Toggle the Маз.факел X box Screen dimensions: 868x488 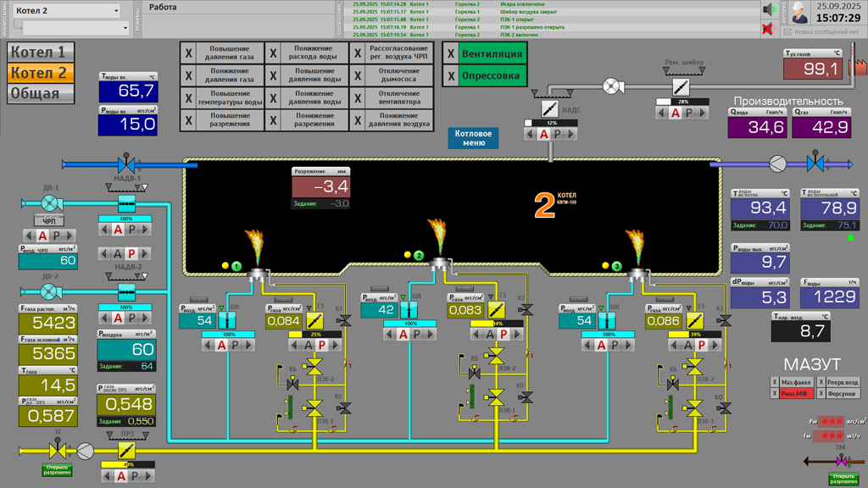(x=775, y=382)
